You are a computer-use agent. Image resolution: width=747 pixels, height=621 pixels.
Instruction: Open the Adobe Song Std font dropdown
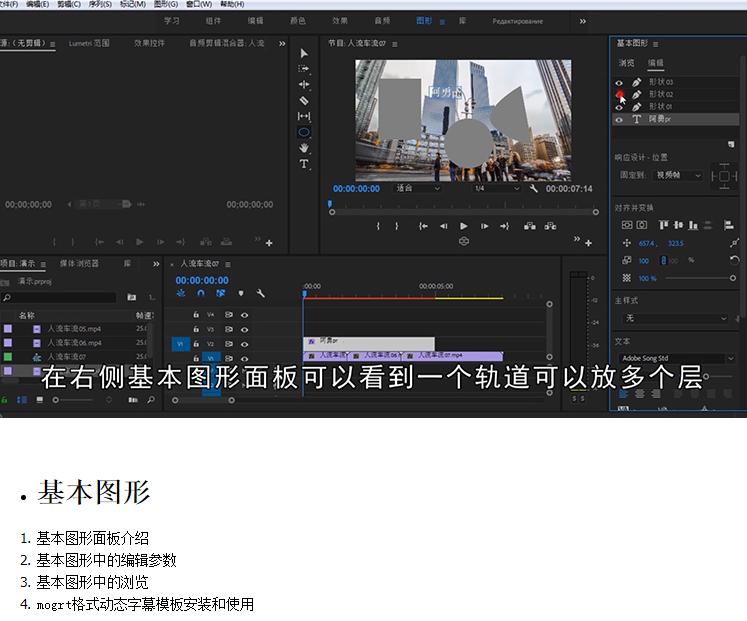(676, 358)
